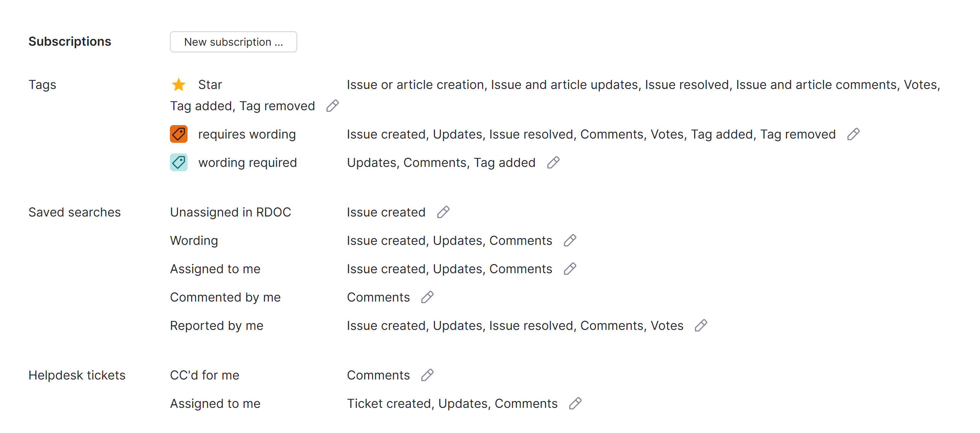Open the Wording saved search

[194, 241]
